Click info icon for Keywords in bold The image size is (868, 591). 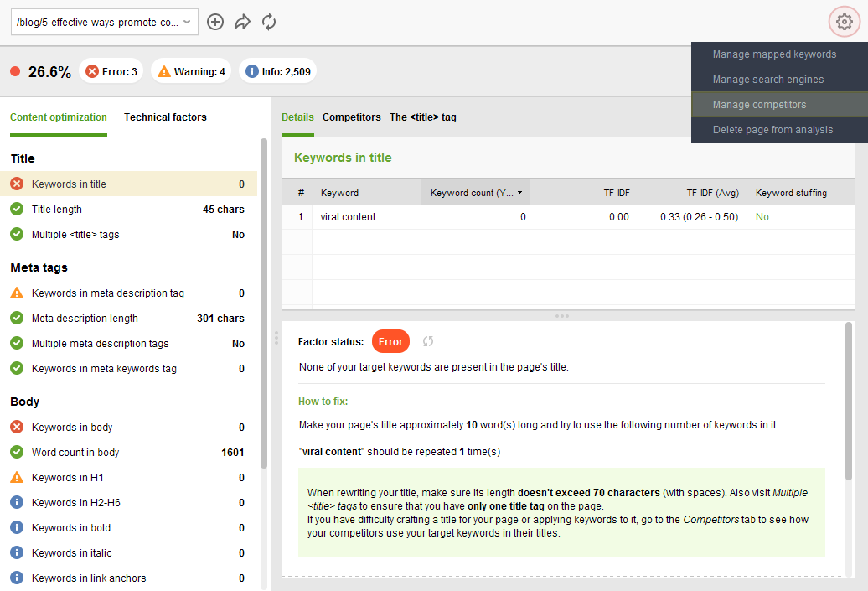[x=17, y=528]
